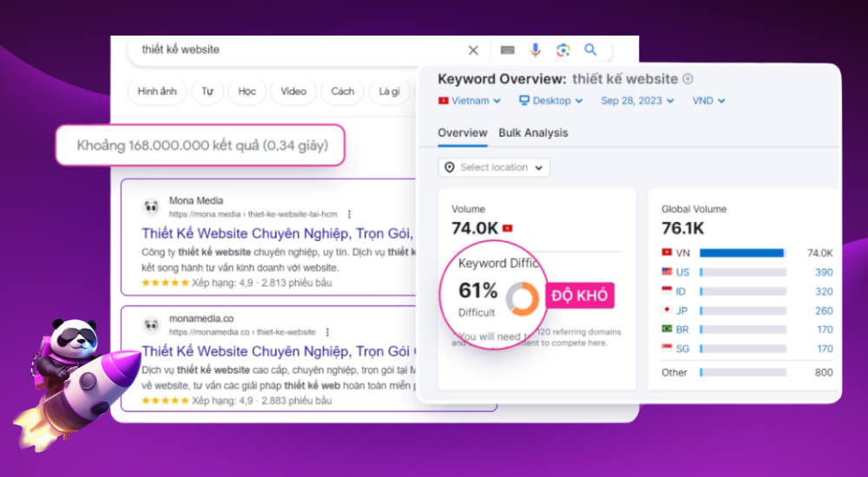This screenshot has height=477, width=868.
Task: Click the Global Volume 76.1K figure
Action: [682, 228]
